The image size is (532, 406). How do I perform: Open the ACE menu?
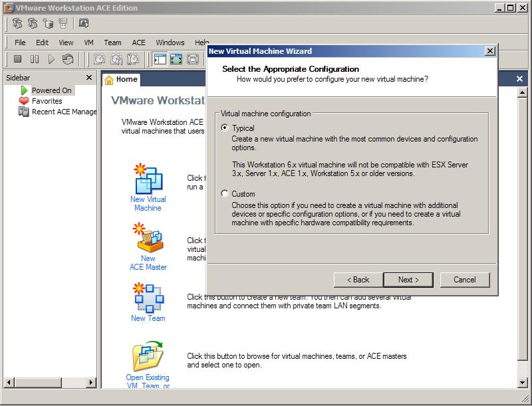tap(138, 43)
